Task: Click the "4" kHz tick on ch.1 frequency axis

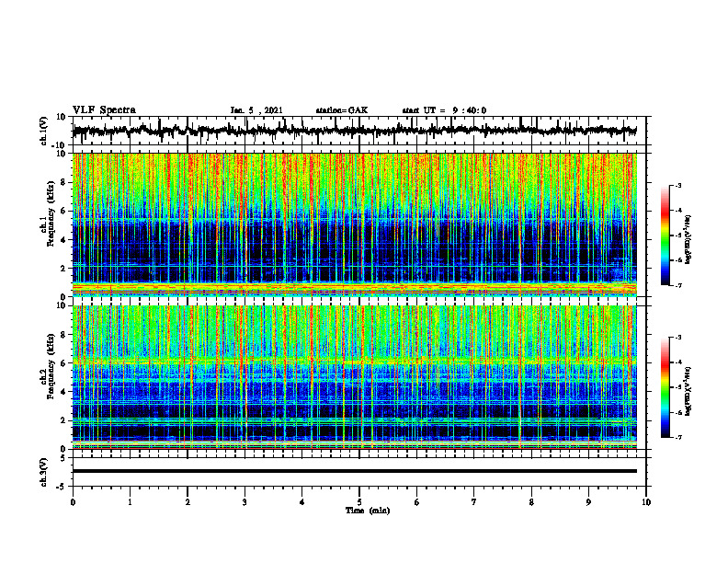Action: pos(63,240)
